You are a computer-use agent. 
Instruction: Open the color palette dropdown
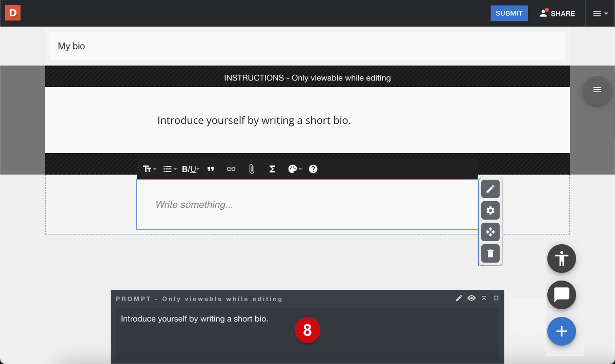[295, 169]
